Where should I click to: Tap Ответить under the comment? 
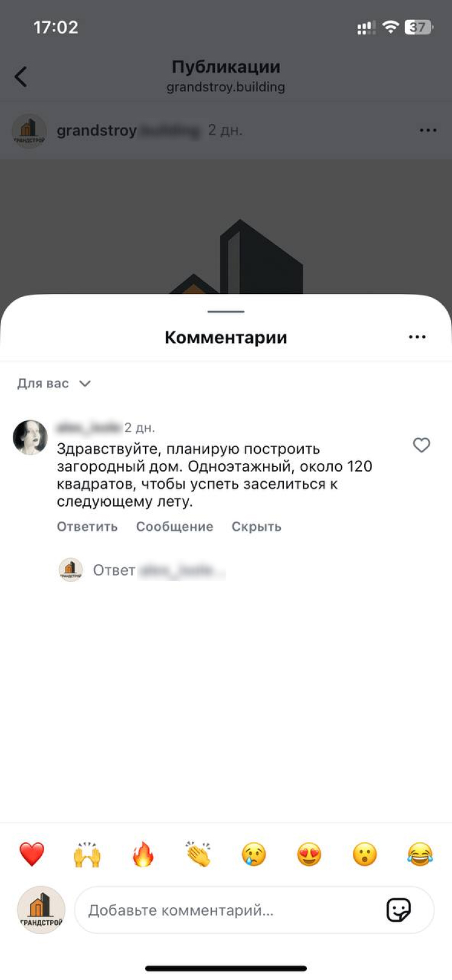point(87,526)
